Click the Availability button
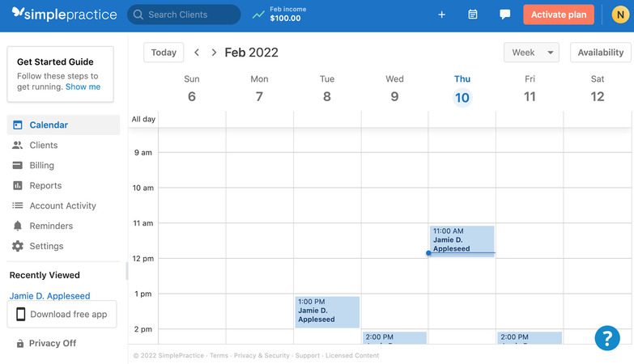This screenshot has width=634, height=364. point(601,53)
